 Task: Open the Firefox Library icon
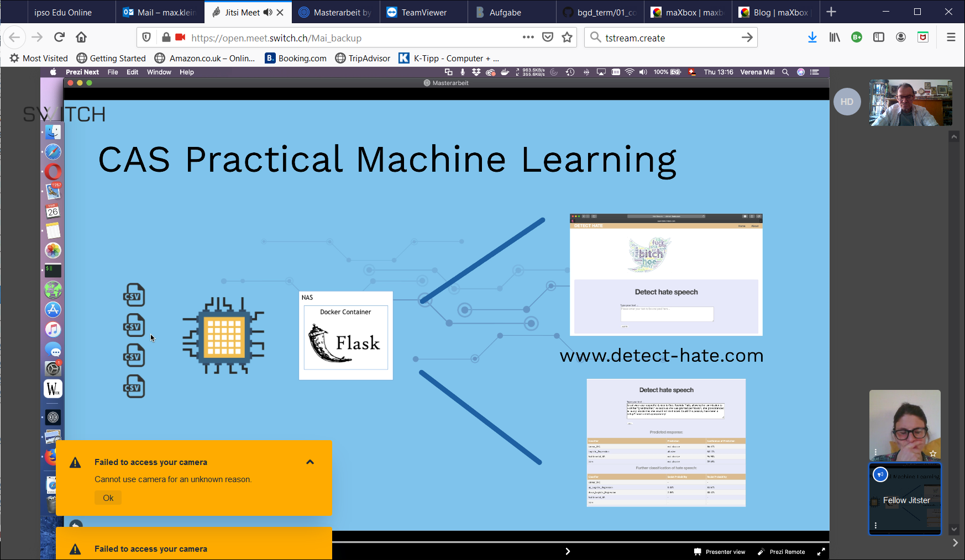point(835,37)
